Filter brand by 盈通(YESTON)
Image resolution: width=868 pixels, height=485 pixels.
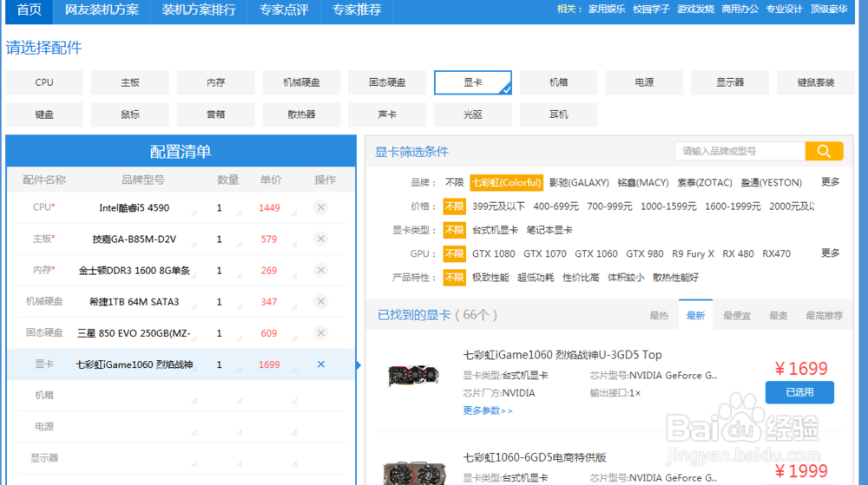(x=771, y=182)
